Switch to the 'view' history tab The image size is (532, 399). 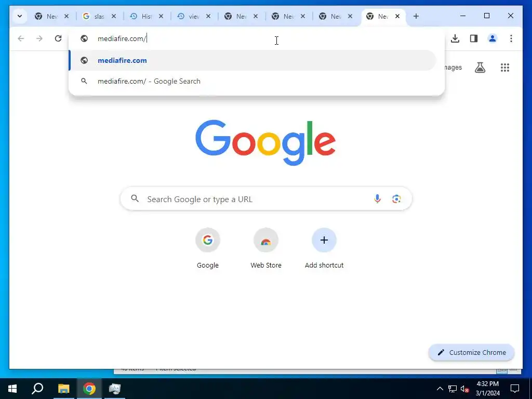[194, 16]
